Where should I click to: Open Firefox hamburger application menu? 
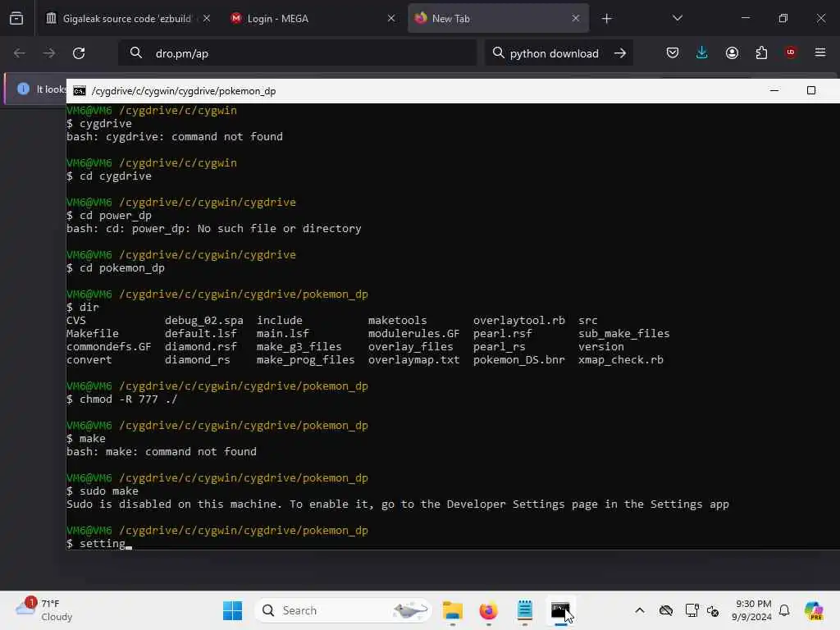(820, 52)
